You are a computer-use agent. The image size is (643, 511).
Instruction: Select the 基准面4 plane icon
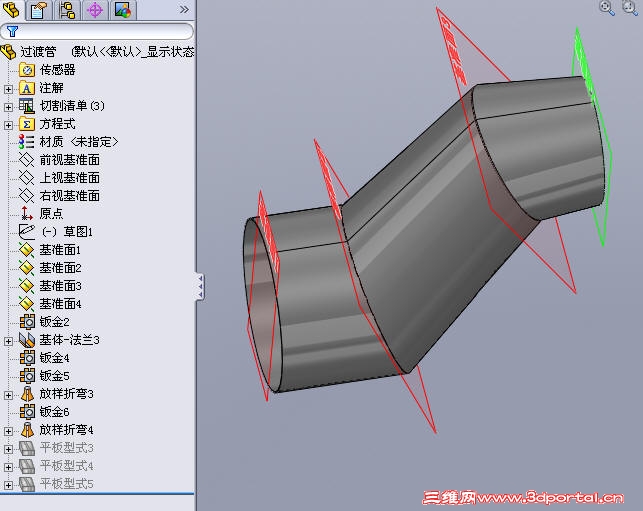point(27,304)
